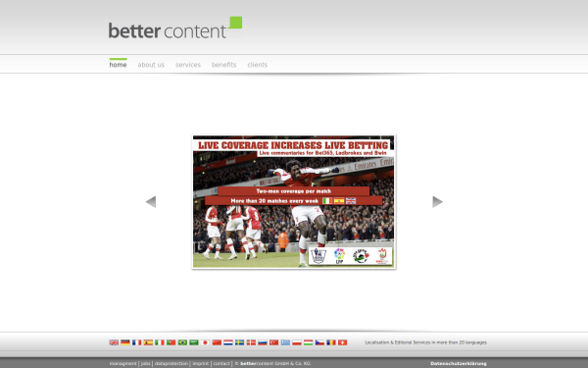Visit the jobs footer link

coord(145,363)
